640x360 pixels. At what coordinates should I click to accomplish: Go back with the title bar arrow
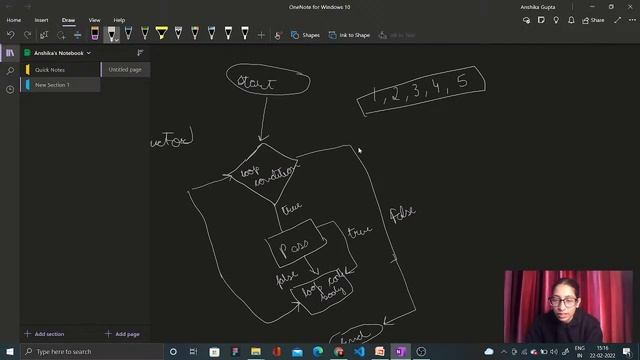pyautogui.click(x=9, y=7)
